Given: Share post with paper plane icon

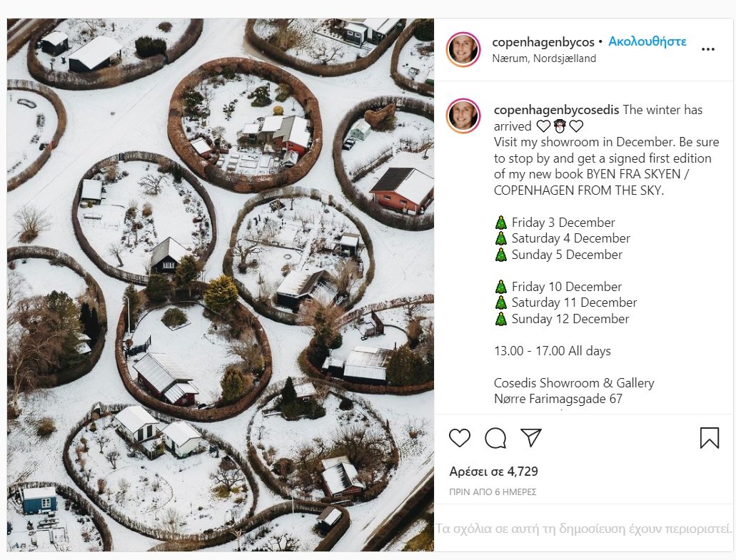Looking at the screenshot, I should tap(531, 437).
